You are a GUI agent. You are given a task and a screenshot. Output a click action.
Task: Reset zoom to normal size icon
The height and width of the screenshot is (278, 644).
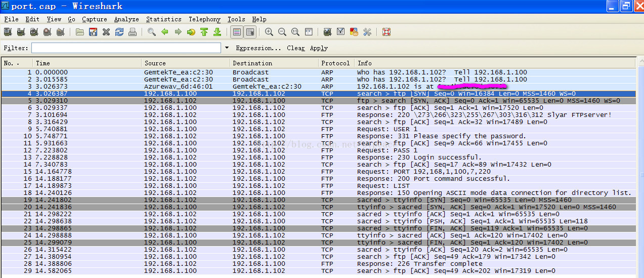pos(295,32)
